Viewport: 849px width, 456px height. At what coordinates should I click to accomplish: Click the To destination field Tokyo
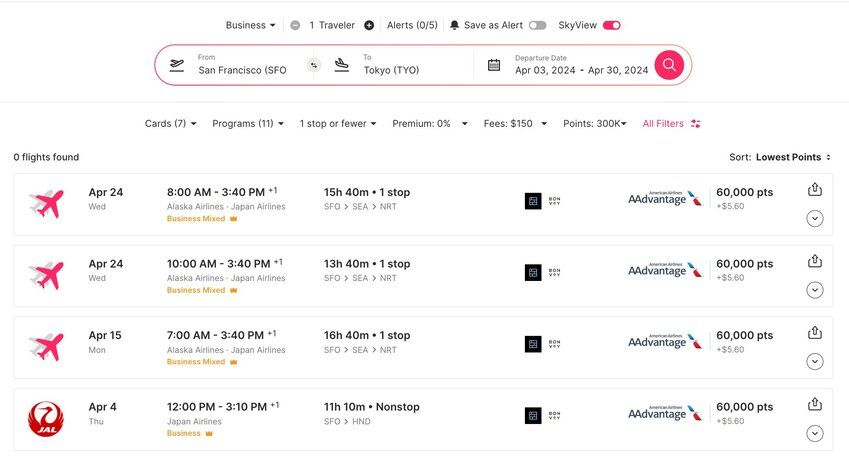(400, 70)
